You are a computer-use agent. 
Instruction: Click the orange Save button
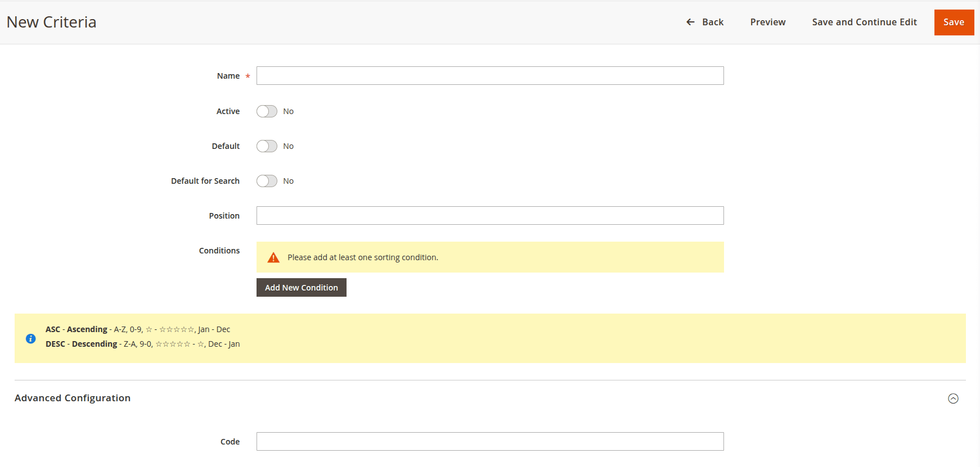coord(954,22)
